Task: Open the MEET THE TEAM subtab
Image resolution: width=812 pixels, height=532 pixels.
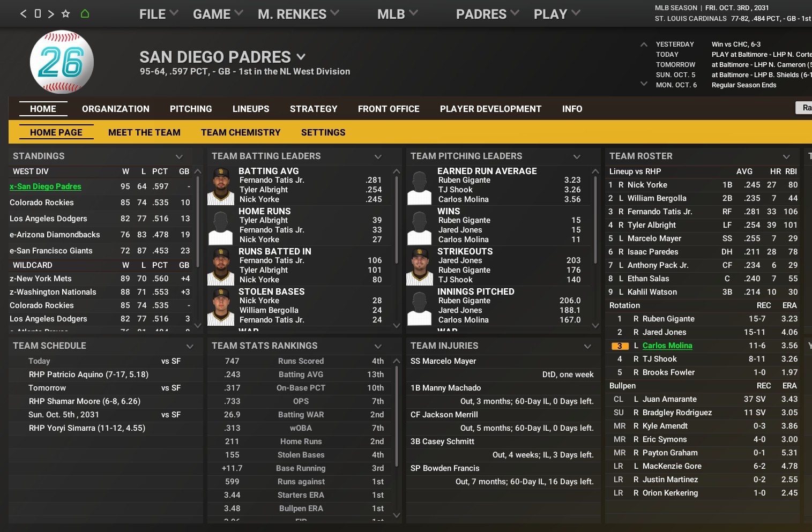Action: click(144, 132)
